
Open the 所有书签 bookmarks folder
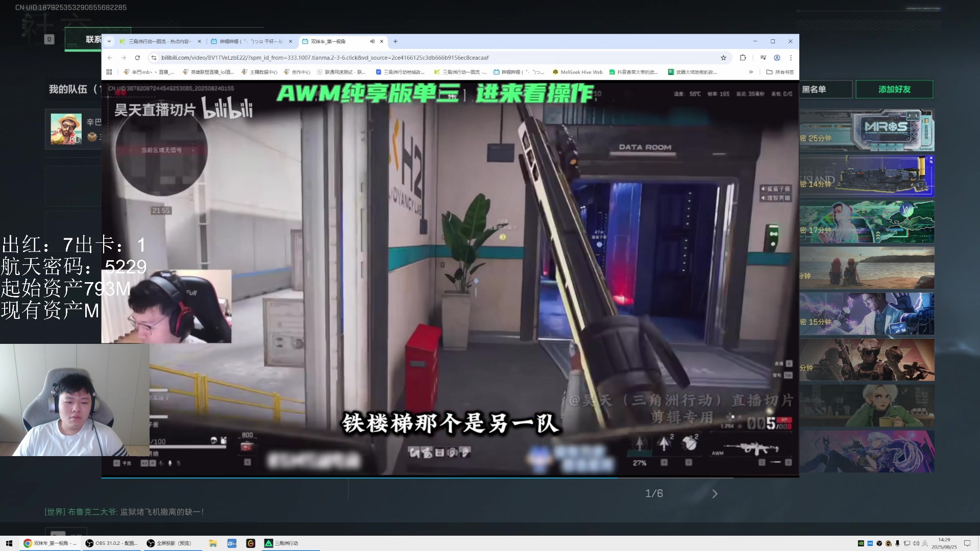click(x=780, y=72)
